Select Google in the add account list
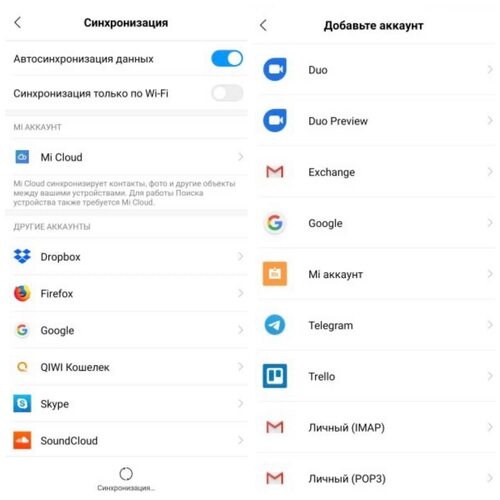The width and height of the screenshot is (500, 500). [377, 223]
